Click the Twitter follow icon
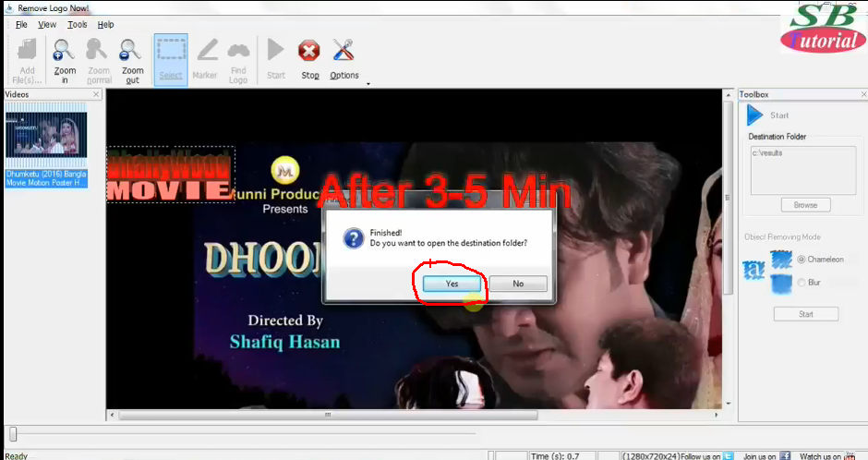 (x=729, y=455)
